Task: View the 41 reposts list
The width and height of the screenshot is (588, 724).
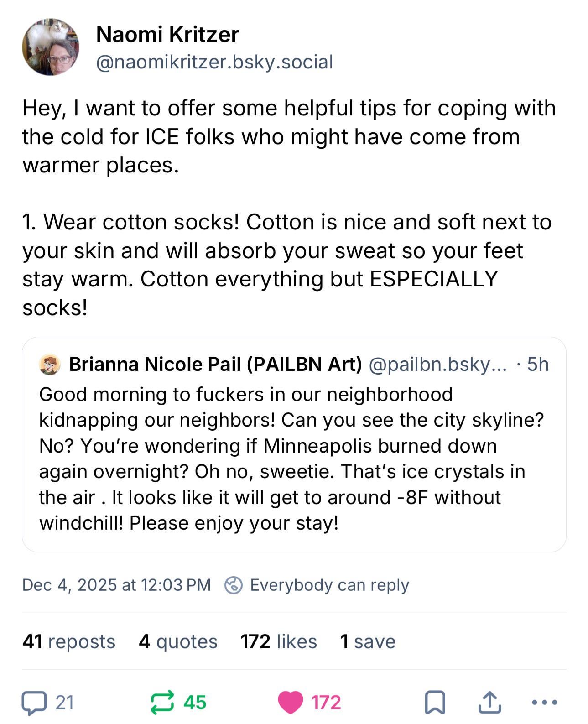Action: coord(69,641)
